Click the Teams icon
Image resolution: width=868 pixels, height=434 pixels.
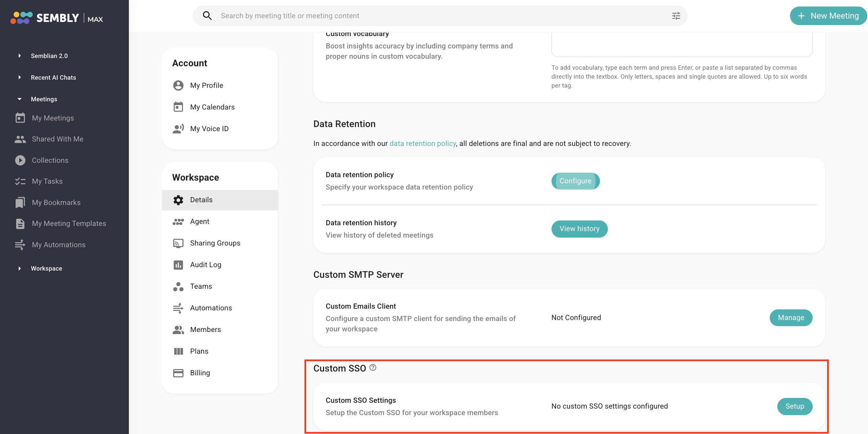point(178,287)
